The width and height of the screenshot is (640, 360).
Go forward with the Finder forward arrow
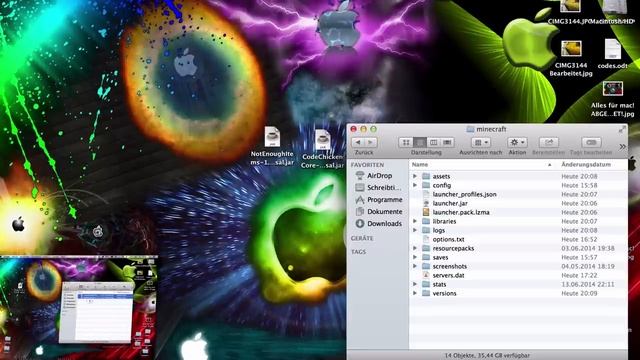371,142
